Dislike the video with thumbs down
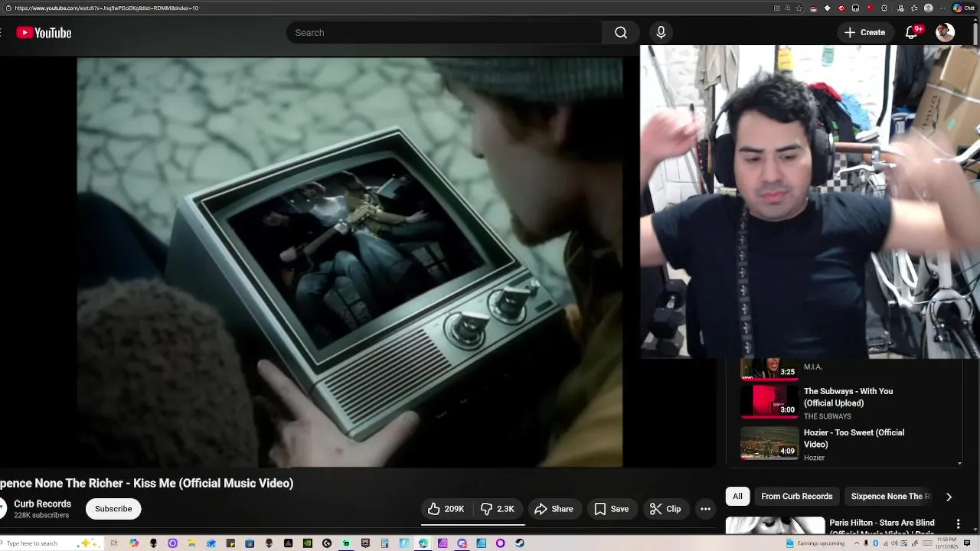 tap(498, 509)
